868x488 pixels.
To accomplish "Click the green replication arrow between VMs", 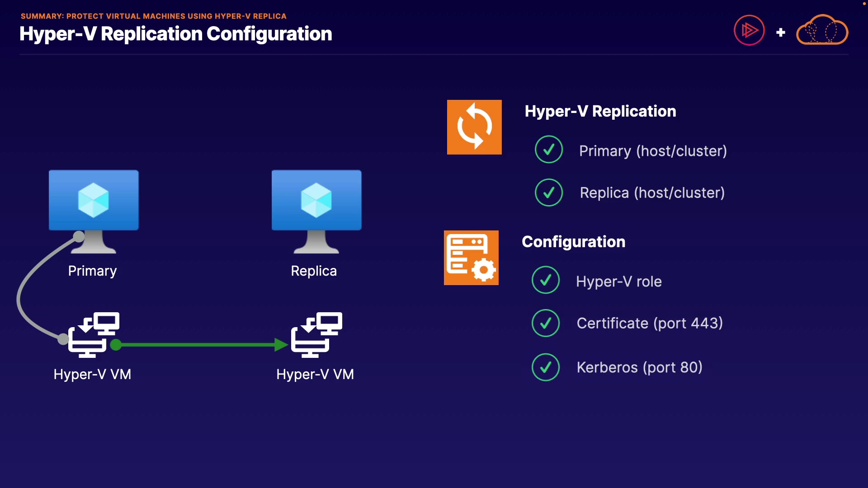I will 199,345.
